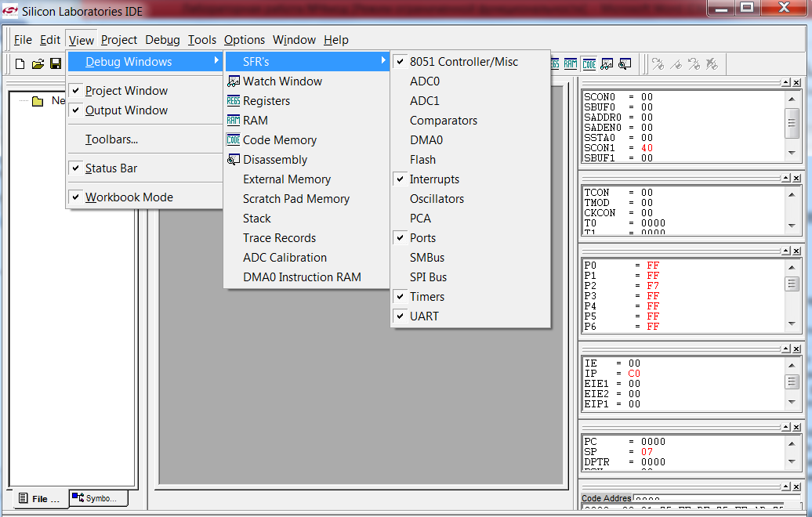Close the Timers panel showing TCON
812x517 pixels.
click(796, 178)
